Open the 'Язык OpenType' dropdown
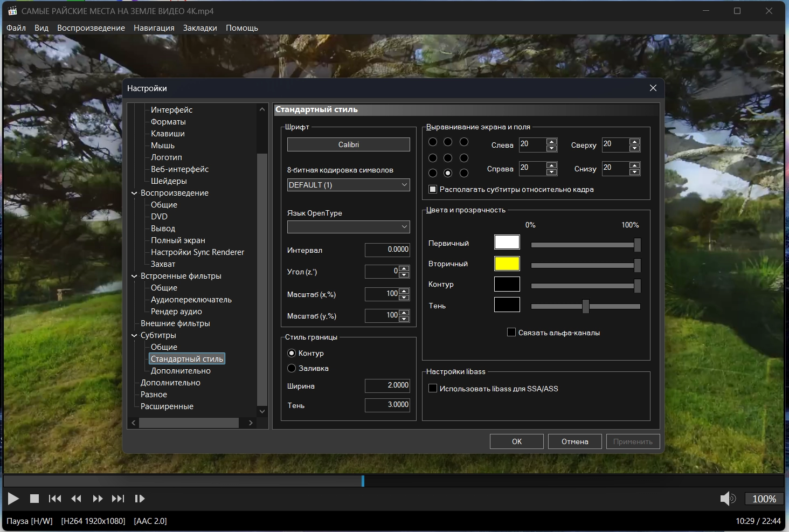 [x=348, y=227]
